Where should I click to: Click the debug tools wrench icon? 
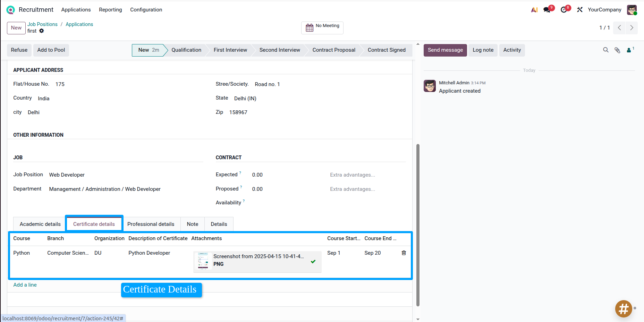click(x=580, y=10)
